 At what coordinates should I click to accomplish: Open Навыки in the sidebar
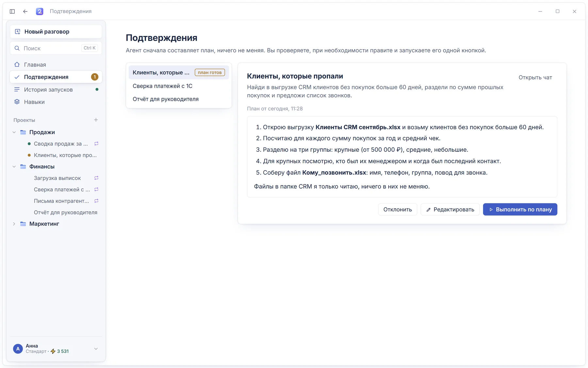[56, 102]
